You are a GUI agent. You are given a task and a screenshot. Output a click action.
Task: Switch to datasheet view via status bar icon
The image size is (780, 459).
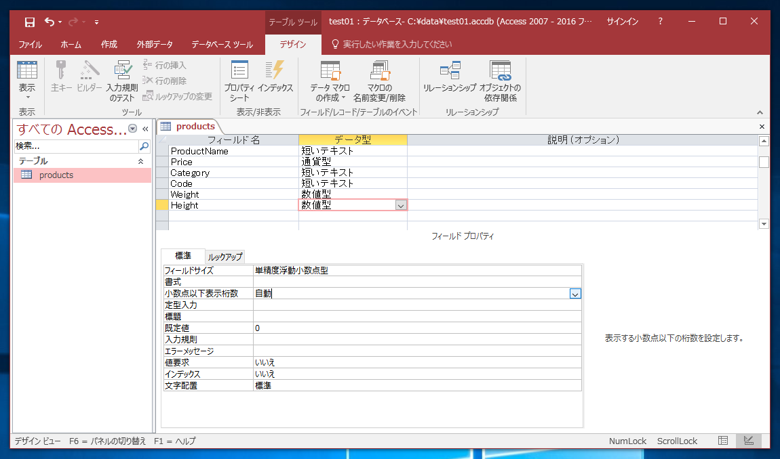[x=723, y=441]
